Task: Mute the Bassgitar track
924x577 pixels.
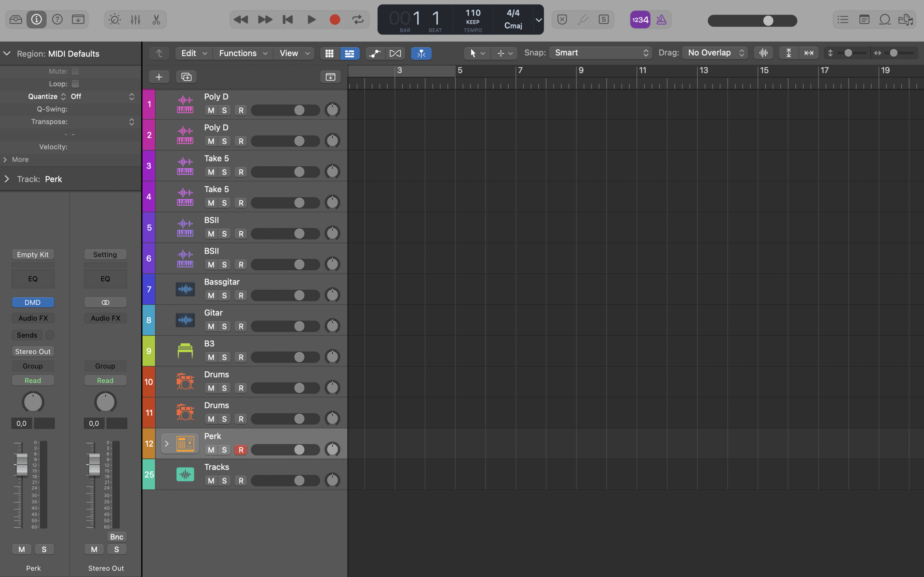Action: point(211,295)
